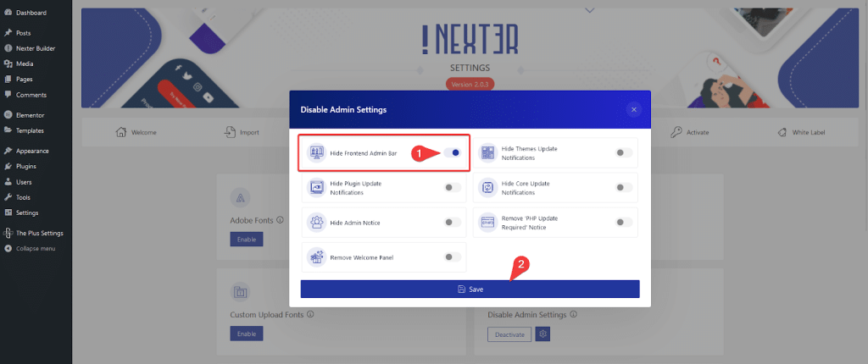Enable Hide Core Update Notifications switch
This screenshot has width=868, height=364.
[x=624, y=188]
